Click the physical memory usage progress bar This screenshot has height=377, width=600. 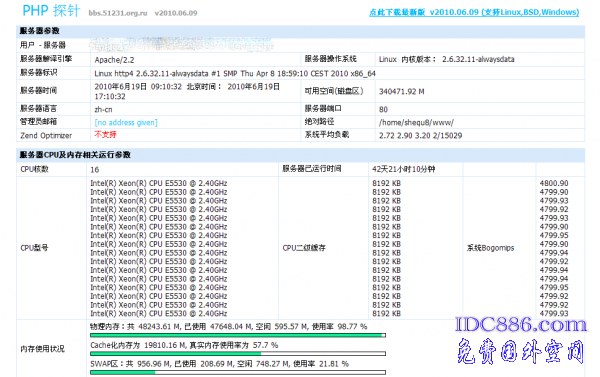(x=238, y=335)
